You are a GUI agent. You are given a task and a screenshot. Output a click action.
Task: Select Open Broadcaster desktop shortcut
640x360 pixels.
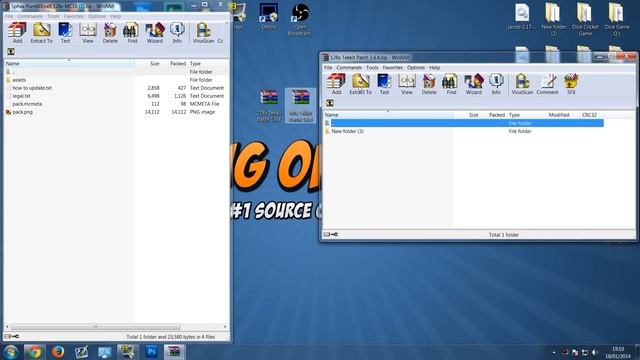tap(300, 19)
